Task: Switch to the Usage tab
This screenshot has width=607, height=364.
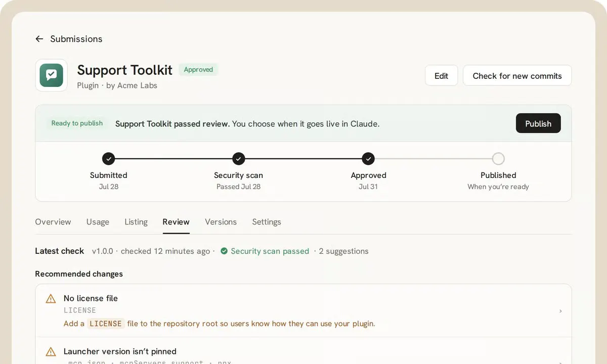Action: (x=98, y=222)
